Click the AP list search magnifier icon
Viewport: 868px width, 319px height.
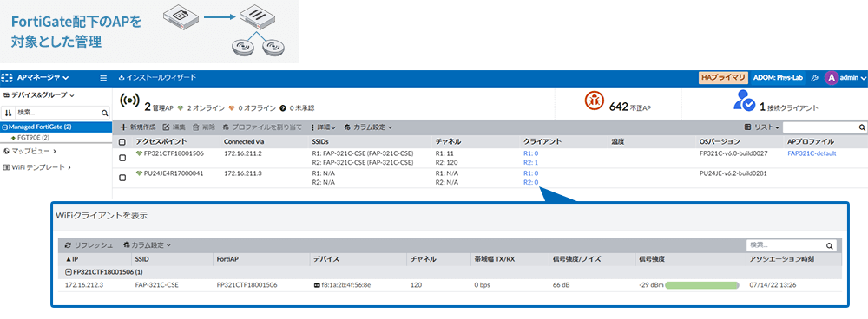click(x=862, y=127)
